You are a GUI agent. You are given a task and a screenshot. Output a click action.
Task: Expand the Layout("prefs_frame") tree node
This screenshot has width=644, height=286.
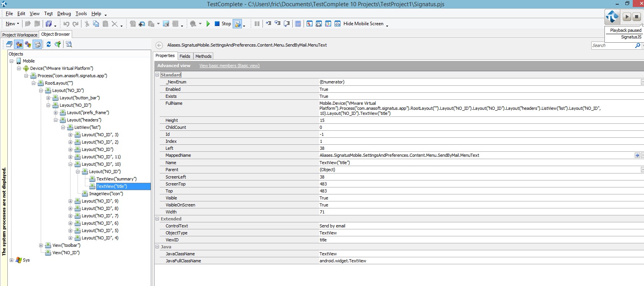pyautogui.click(x=55, y=113)
